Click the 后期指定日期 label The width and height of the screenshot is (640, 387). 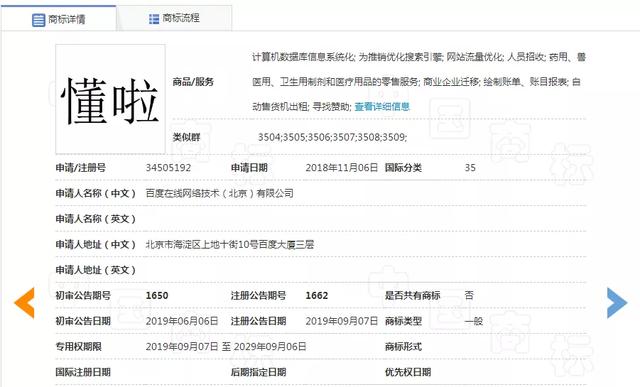[258, 372]
